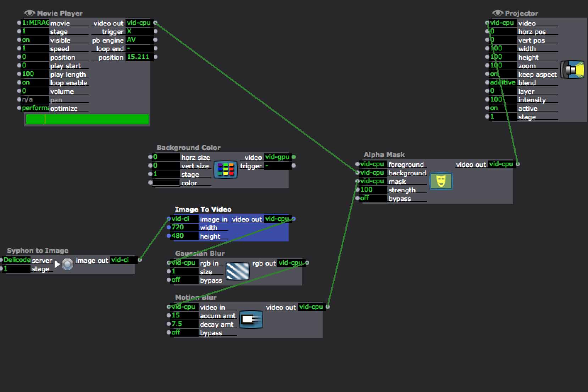Image resolution: width=588 pixels, height=392 pixels.
Task: Click Image To Video image in port
Action: [169, 219]
